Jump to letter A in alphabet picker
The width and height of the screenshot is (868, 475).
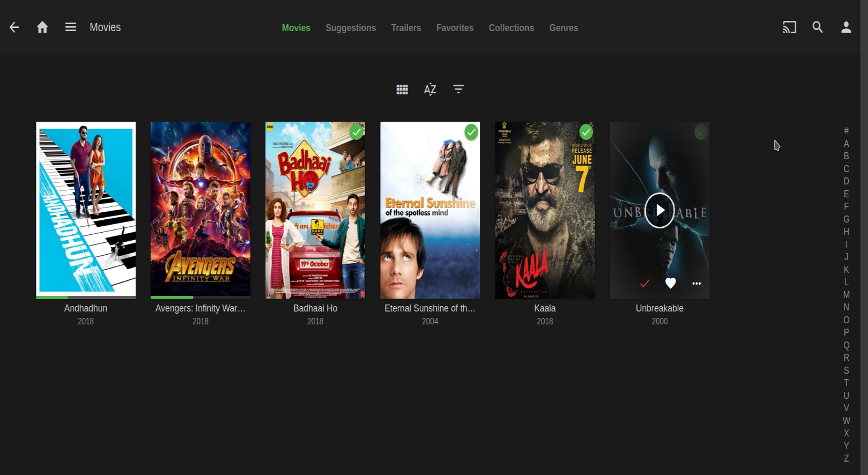[846, 144]
